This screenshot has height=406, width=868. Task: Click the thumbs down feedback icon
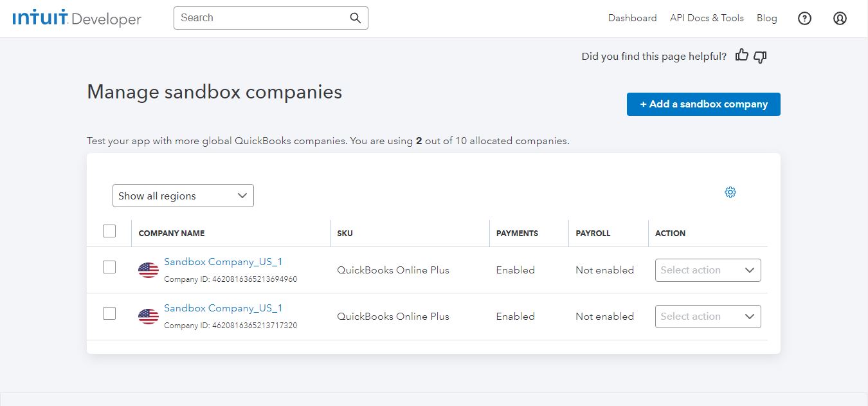(760, 57)
